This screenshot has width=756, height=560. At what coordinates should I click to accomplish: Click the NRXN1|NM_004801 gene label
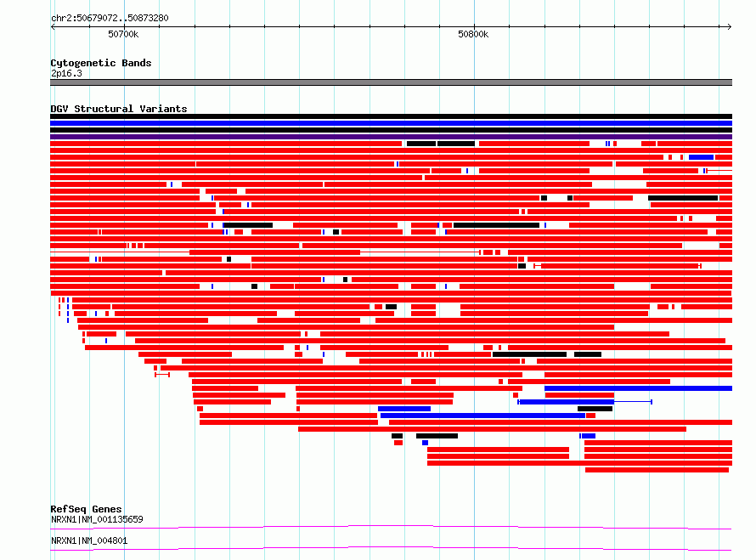point(89,540)
